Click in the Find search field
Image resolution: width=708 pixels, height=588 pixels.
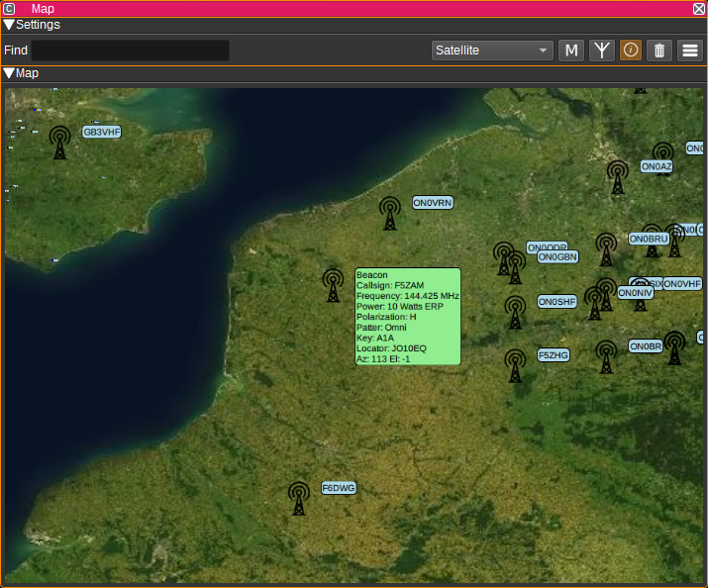(130, 50)
